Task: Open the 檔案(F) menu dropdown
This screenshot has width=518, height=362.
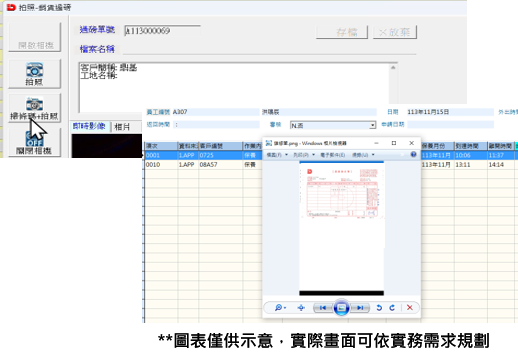Action: point(277,155)
